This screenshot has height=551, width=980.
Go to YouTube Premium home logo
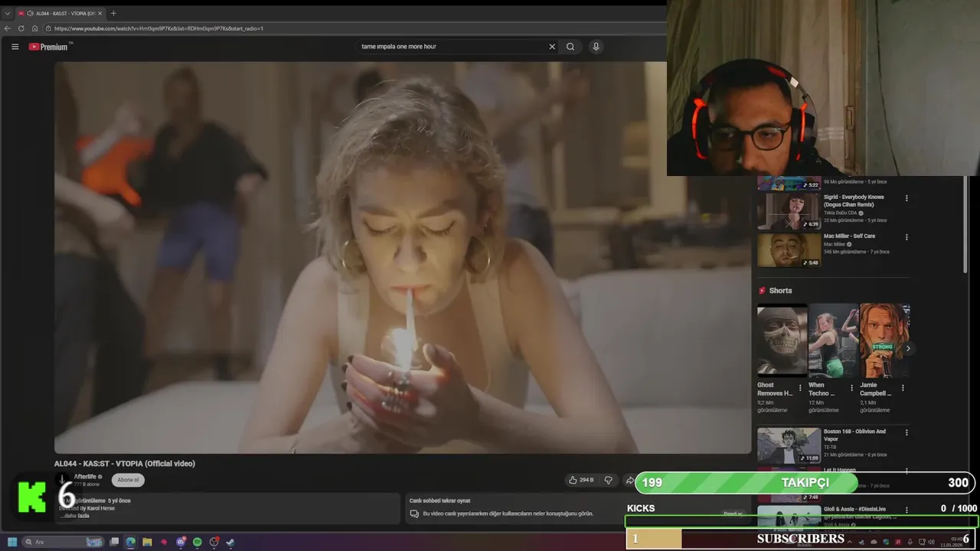coord(49,47)
